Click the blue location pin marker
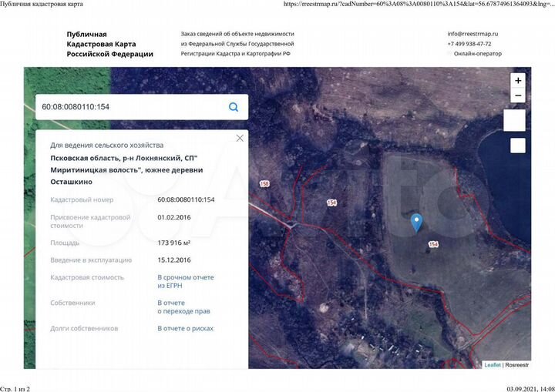 click(416, 223)
